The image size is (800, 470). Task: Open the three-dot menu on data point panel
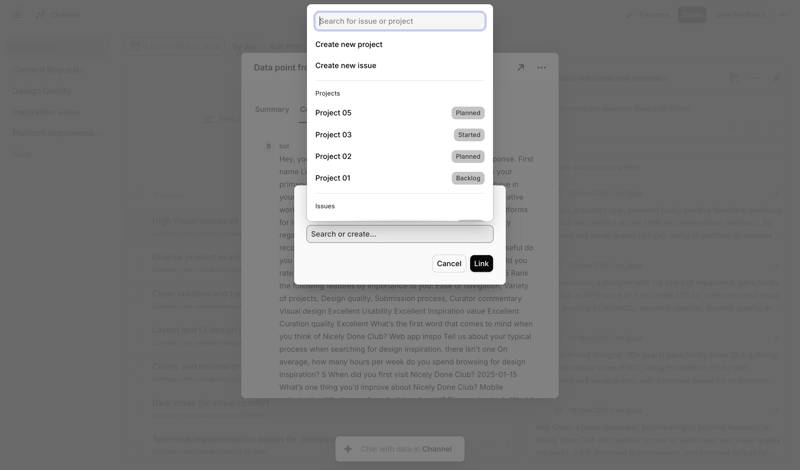point(542,68)
